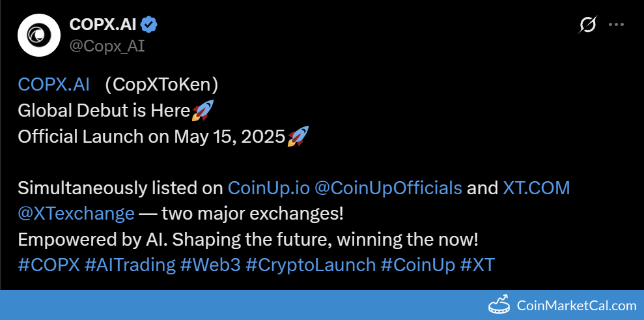The image size is (644, 320).
Task: Follow the COPX.AI link in tweet text
Action: [53, 85]
